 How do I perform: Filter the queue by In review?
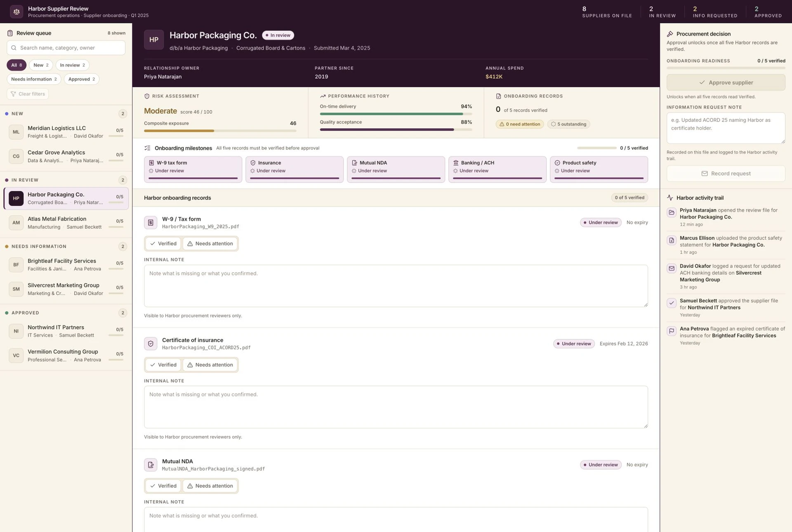[x=72, y=65]
